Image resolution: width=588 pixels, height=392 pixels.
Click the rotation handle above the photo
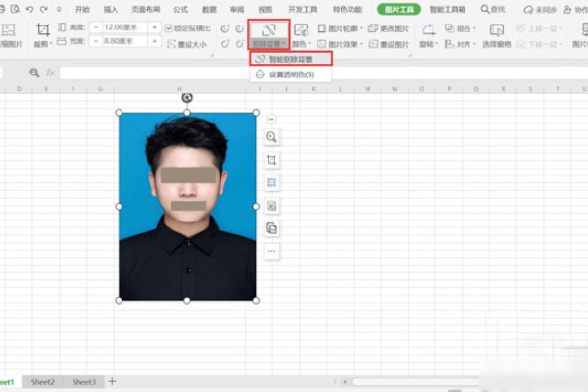pyautogui.click(x=187, y=98)
